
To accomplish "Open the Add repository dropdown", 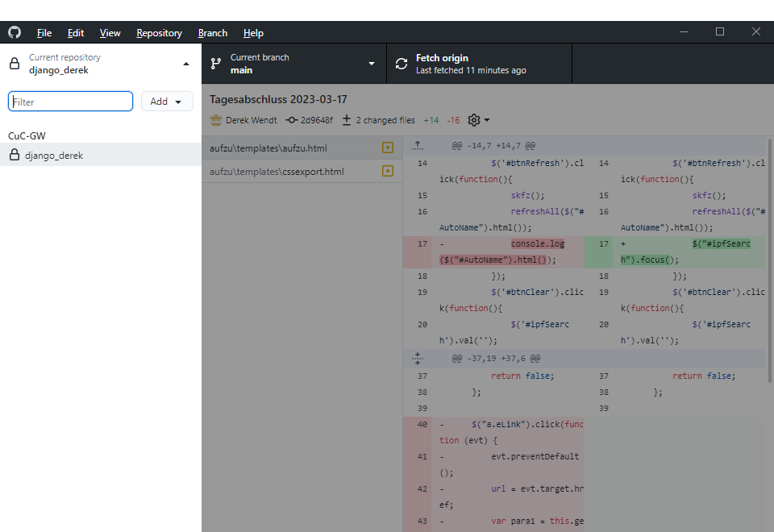I will point(167,102).
